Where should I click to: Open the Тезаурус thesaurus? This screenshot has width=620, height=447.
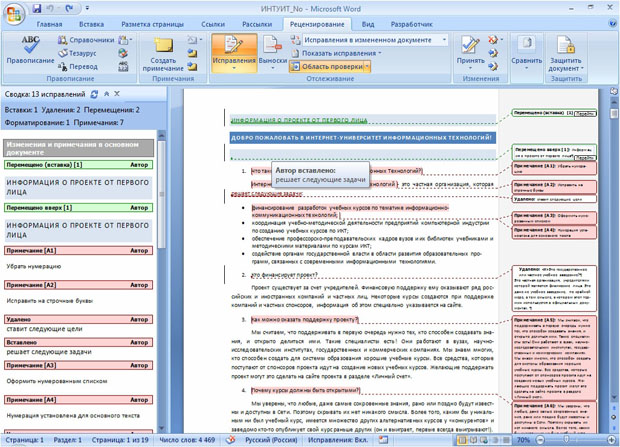[x=77, y=53]
